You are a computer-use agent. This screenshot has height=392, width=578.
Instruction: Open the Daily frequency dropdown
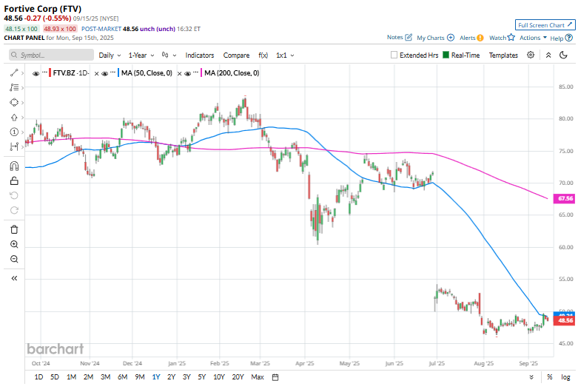point(110,55)
